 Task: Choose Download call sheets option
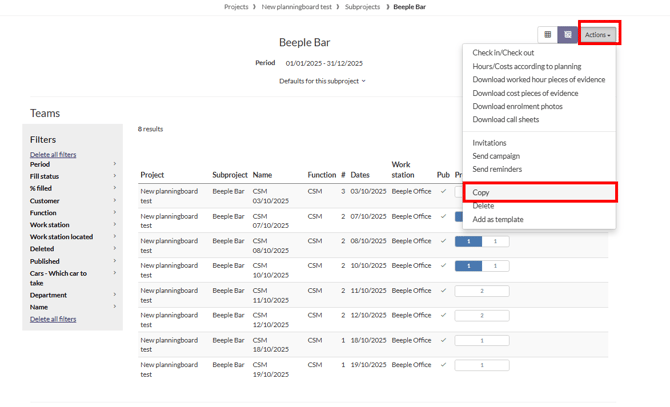pos(505,120)
